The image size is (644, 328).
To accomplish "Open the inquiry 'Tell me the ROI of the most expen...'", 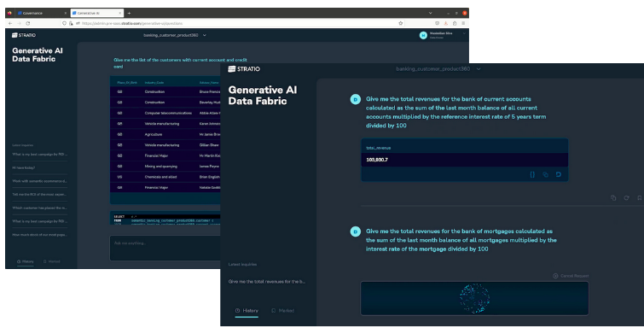I will click(39, 194).
